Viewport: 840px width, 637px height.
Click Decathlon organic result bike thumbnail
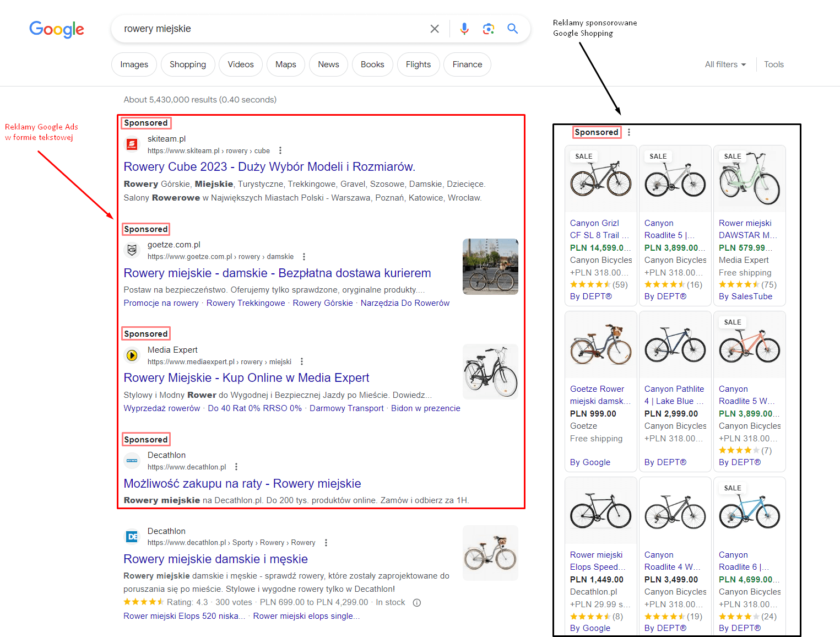coord(490,553)
